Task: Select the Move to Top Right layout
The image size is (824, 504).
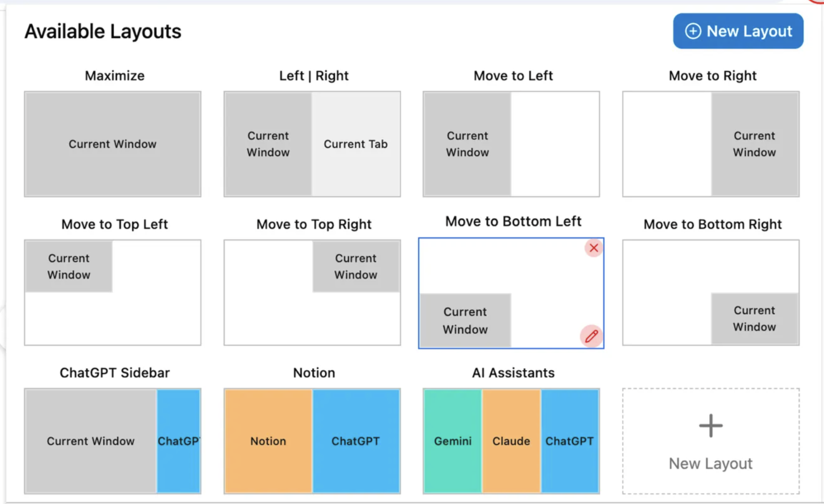Action: (x=312, y=292)
